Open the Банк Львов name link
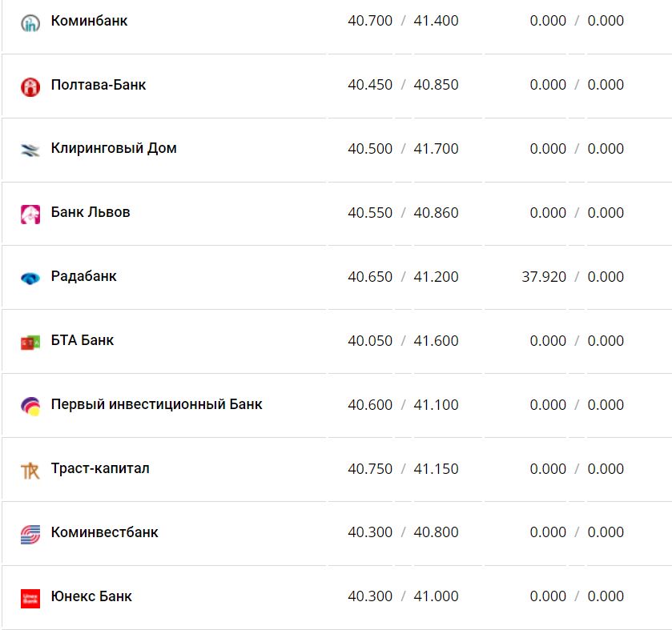 pos(91,212)
